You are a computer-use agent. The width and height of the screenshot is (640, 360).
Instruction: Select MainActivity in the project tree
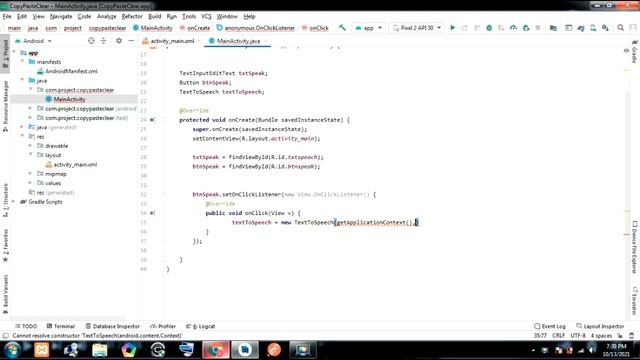[69, 99]
